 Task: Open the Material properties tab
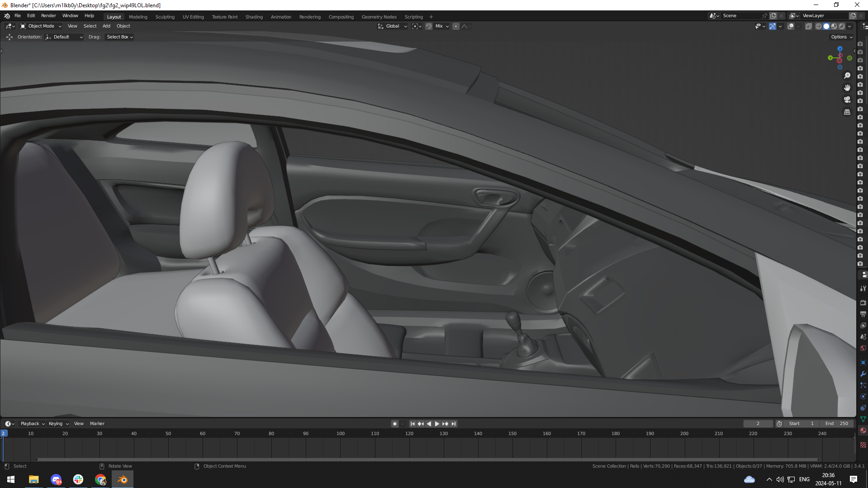click(863, 430)
